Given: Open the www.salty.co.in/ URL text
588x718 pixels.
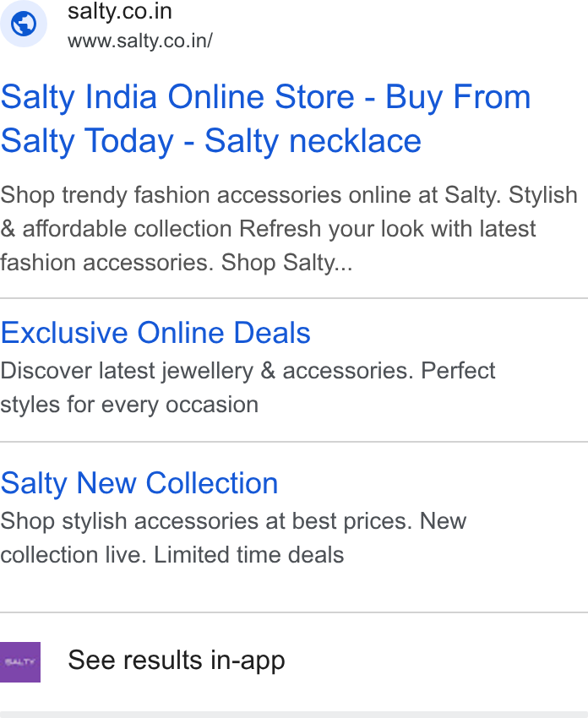Looking at the screenshot, I should [x=140, y=41].
